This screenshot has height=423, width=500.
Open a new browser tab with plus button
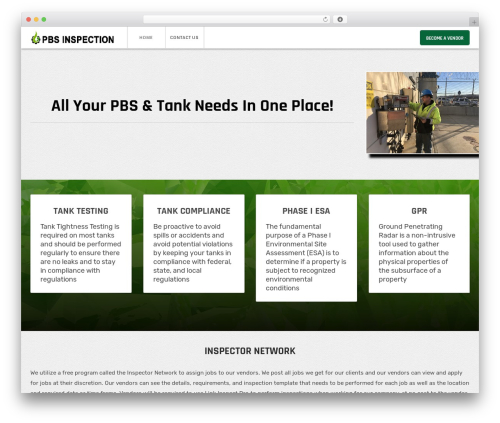[x=474, y=22]
